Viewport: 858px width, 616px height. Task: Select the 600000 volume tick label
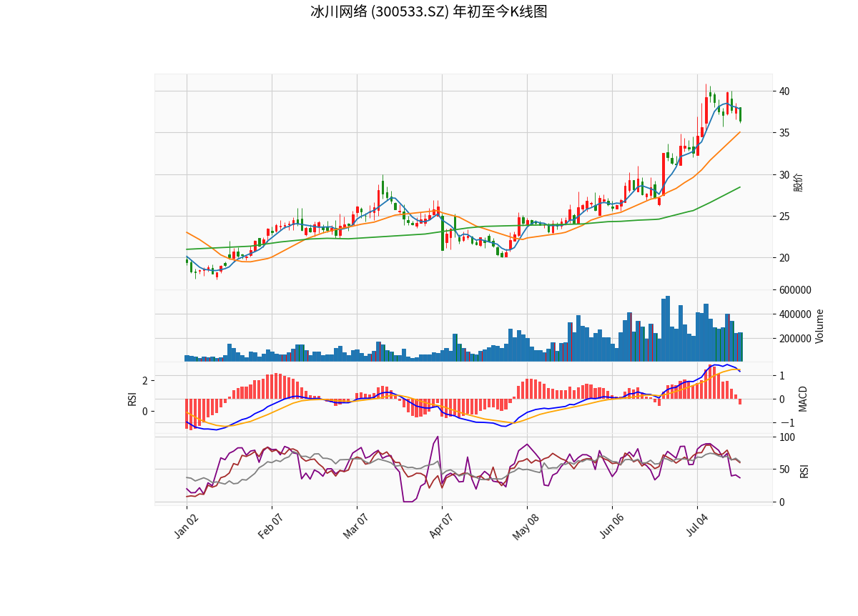(x=795, y=290)
